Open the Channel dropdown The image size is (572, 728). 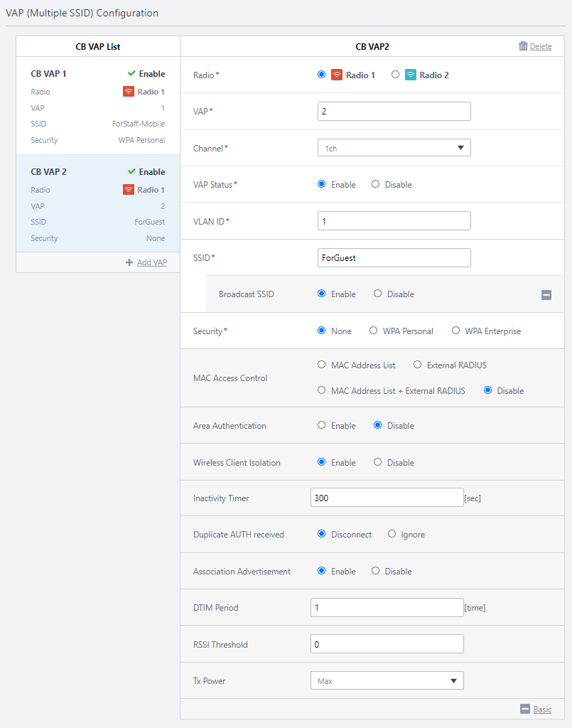tap(394, 148)
